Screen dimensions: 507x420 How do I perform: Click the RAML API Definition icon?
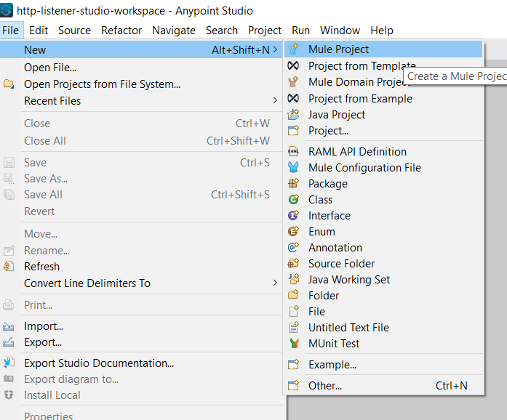pyautogui.click(x=294, y=152)
